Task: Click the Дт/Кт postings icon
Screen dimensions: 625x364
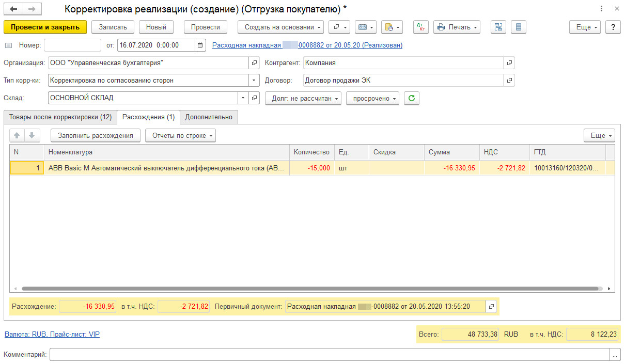Action: click(420, 27)
